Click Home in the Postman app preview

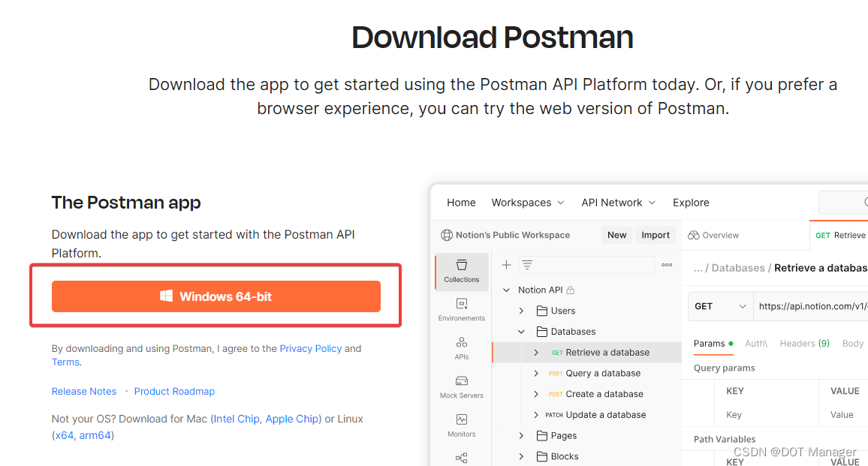pos(461,203)
